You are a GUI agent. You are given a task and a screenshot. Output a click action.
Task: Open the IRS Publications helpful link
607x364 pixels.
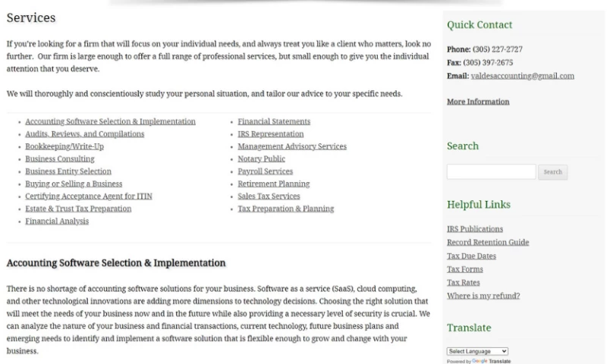point(475,229)
